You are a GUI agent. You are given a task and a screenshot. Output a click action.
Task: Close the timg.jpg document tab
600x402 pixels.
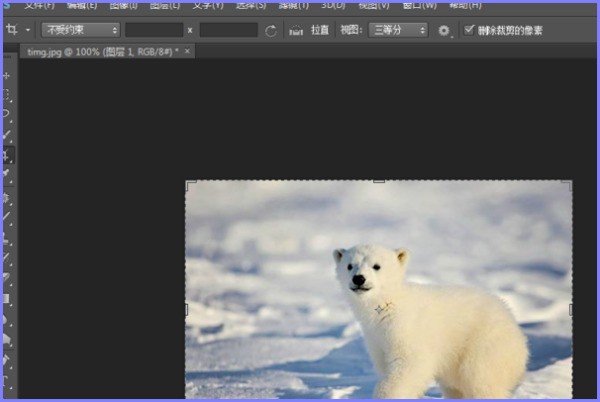click(188, 51)
